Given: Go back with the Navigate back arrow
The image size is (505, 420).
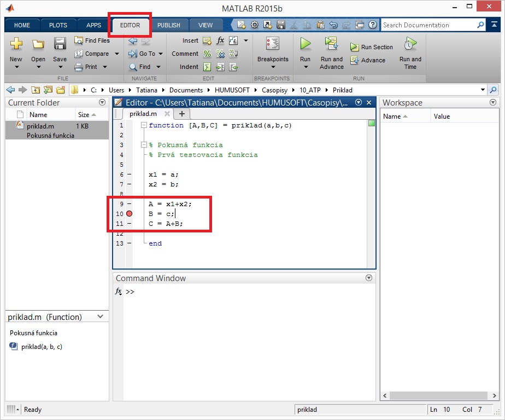Looking at the screenshot, I should click(133, 40).
